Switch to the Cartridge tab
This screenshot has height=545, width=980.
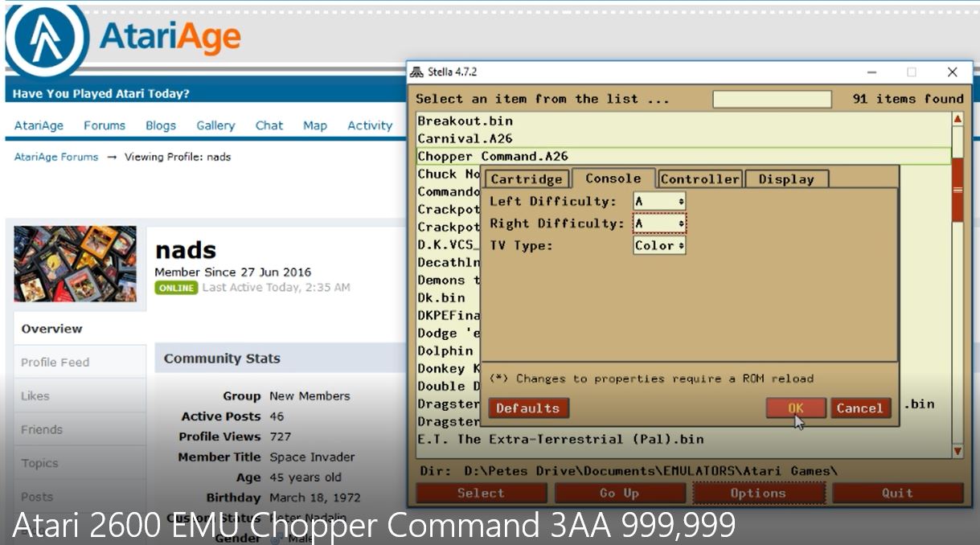527,179
